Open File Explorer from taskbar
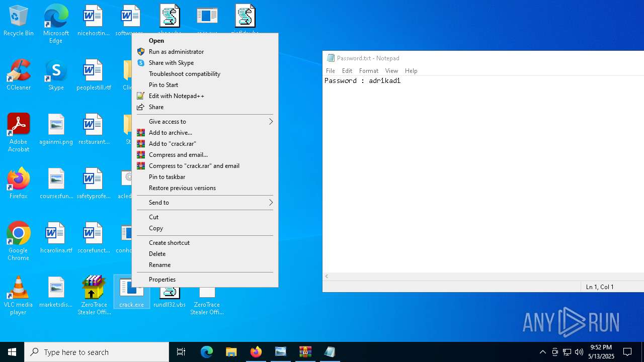 pyautogui.click(x=231, y=352)
